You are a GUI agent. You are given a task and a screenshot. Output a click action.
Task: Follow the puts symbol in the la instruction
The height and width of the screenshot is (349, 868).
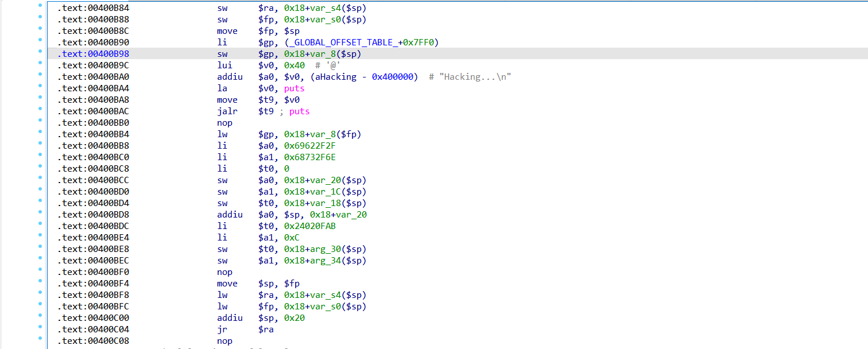(294, 88)
